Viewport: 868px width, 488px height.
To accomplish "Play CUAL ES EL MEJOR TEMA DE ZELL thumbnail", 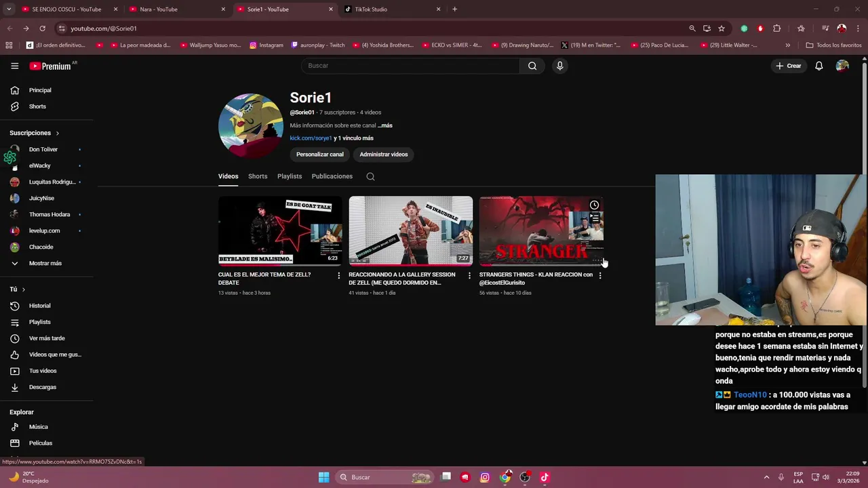I will 280,230.
